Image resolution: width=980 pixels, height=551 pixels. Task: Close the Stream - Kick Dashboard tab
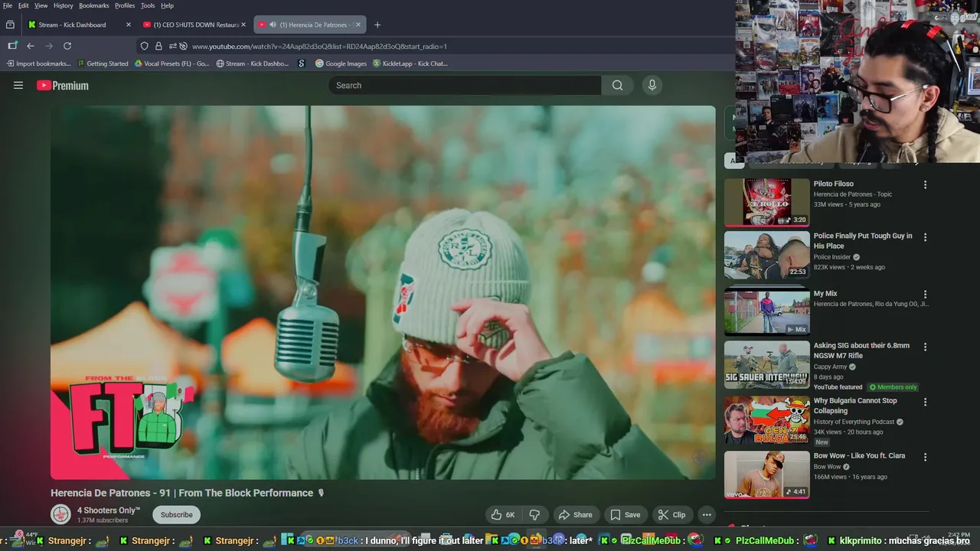[128, 24]
